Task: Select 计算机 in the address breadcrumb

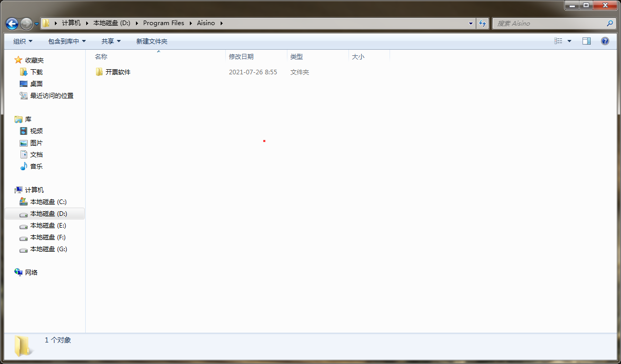Action: pyautogui.click(x=71, y=23)
